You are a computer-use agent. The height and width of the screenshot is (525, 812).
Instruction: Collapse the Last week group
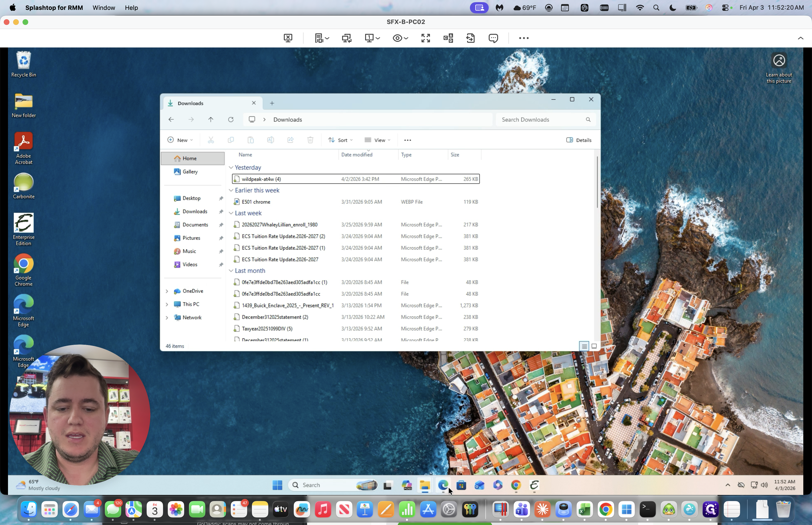point(231,213)
